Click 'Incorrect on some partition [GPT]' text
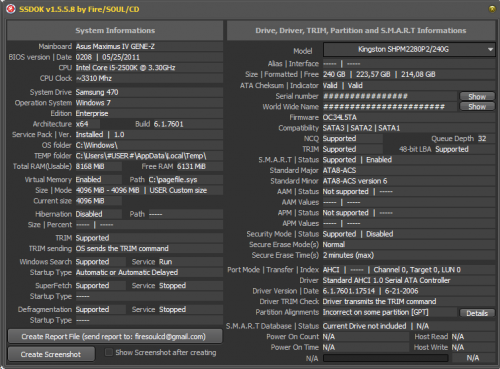 point(375,312)
